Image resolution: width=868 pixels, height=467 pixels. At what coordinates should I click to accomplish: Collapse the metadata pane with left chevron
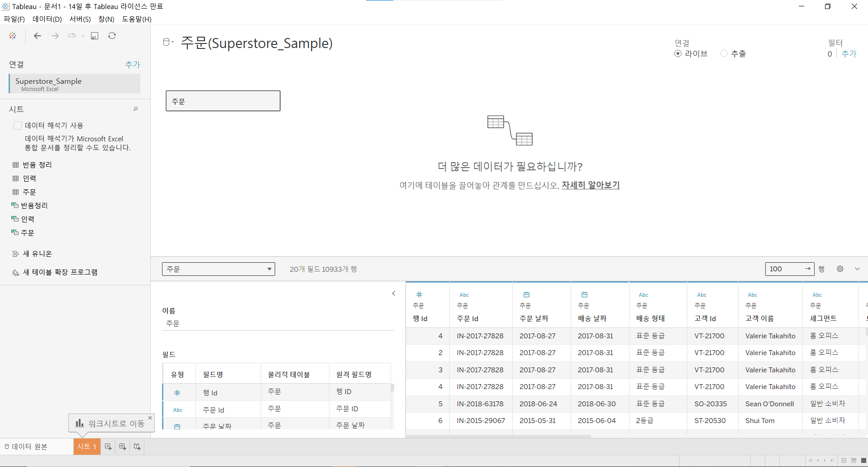pyautogui.click(x=394, y=294)
